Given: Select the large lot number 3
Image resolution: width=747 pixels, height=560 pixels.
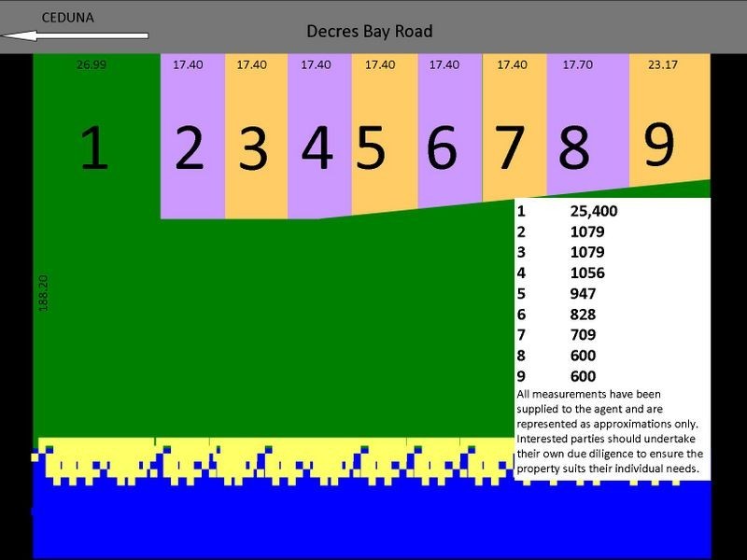Looking at the screenshot, I should point(253,147).
